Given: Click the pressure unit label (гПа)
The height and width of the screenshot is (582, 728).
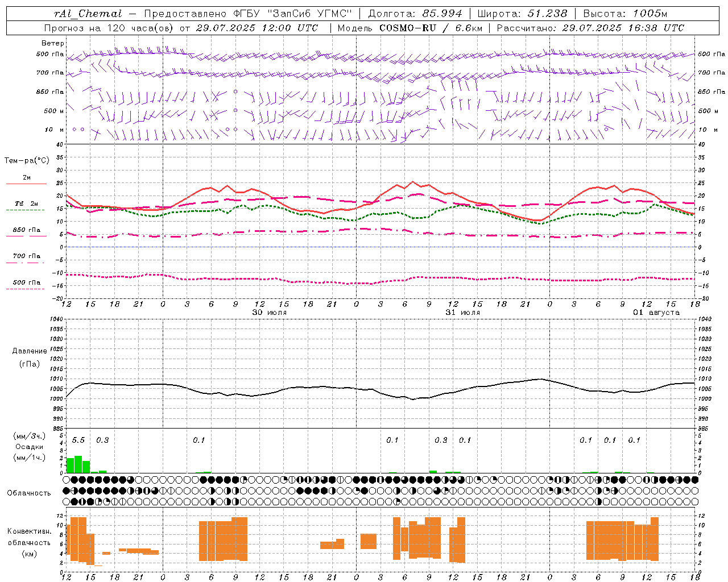Looking at the screenshot, I should point(30,364).
